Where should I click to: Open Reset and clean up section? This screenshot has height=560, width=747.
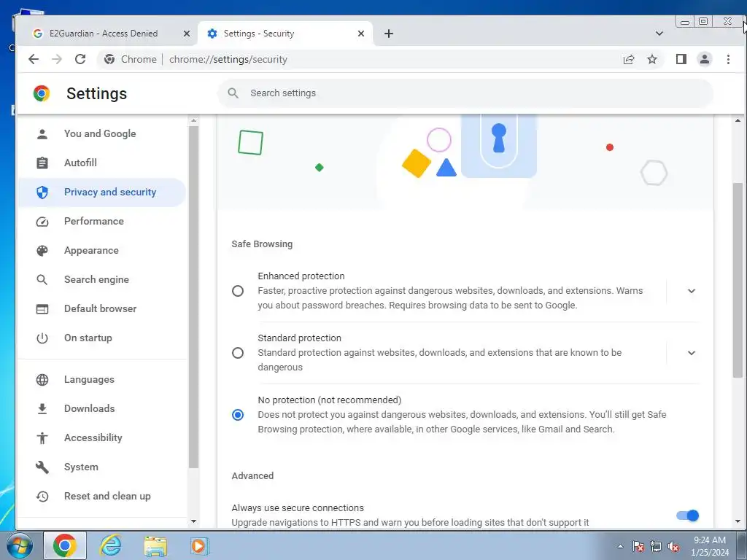(x=101, y=496)
